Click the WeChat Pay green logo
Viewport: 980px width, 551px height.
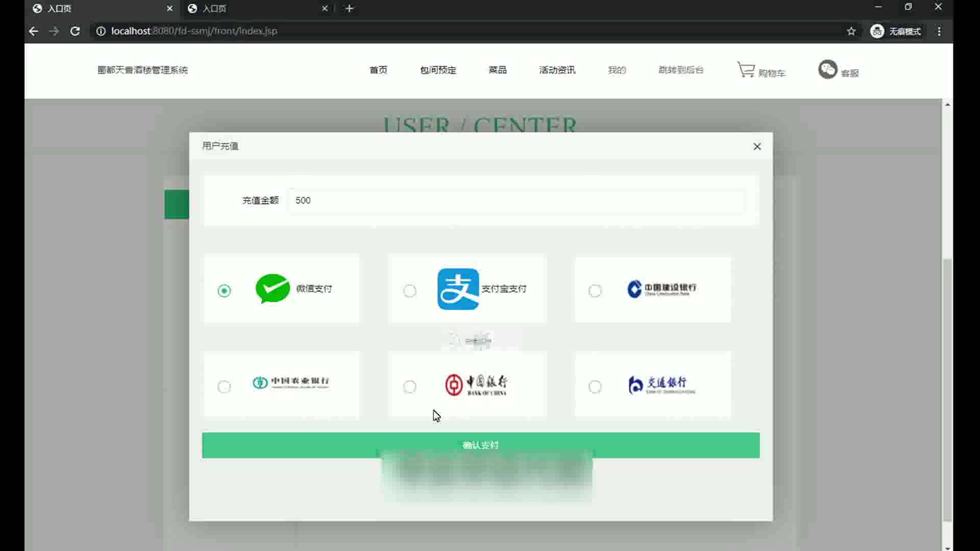(273, 288)
